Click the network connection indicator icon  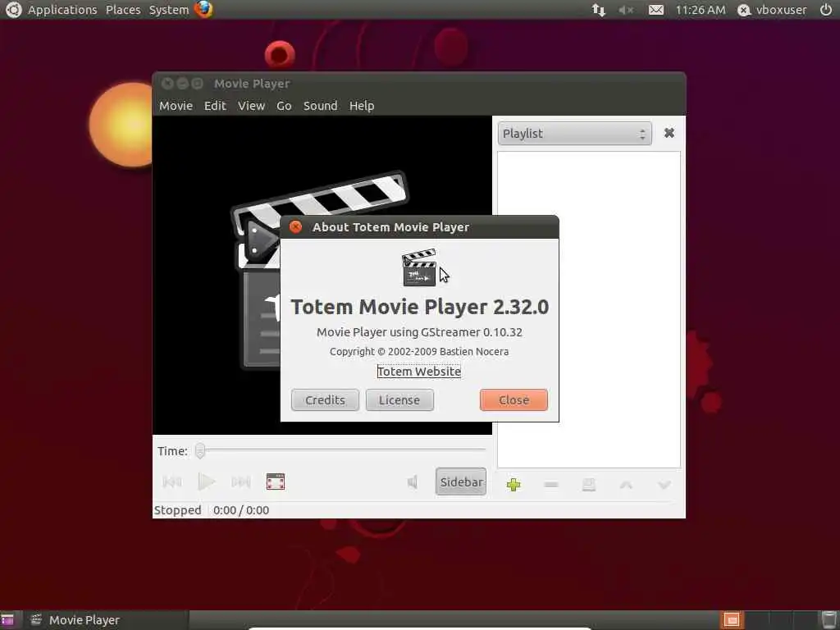point(598,10)
